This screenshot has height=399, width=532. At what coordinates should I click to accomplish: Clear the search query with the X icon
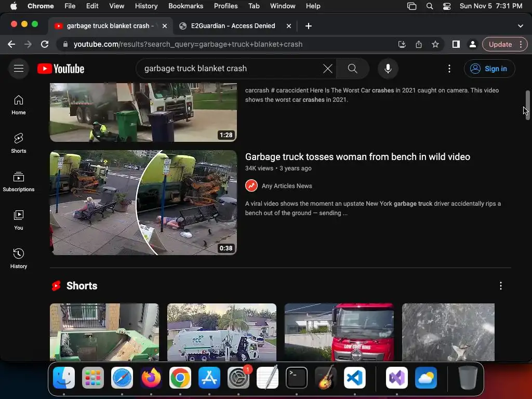[327, 69]
